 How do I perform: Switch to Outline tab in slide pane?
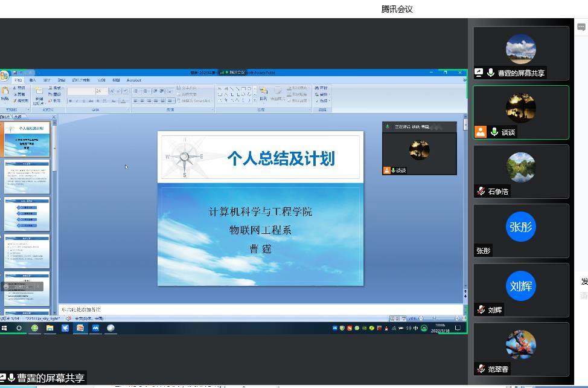click(18, 117)
